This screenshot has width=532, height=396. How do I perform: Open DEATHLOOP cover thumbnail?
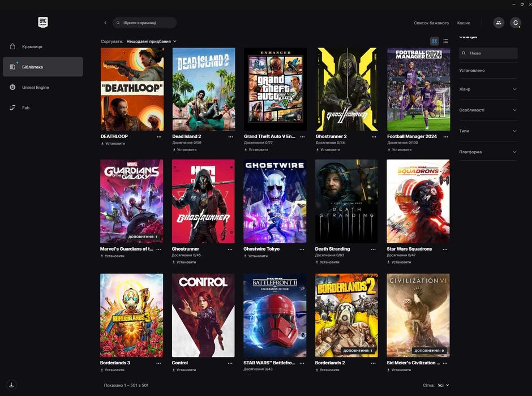pyautogui.click(x=132, y=89)
